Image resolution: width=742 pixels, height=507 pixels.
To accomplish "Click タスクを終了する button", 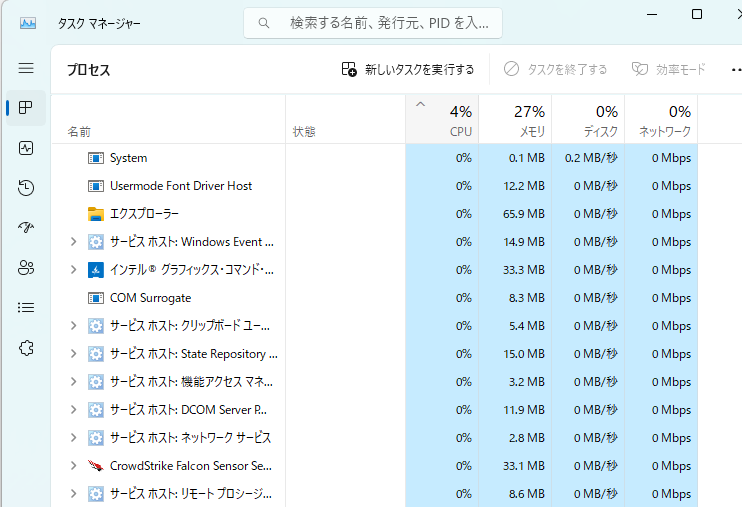I will [x=555, y=70].
